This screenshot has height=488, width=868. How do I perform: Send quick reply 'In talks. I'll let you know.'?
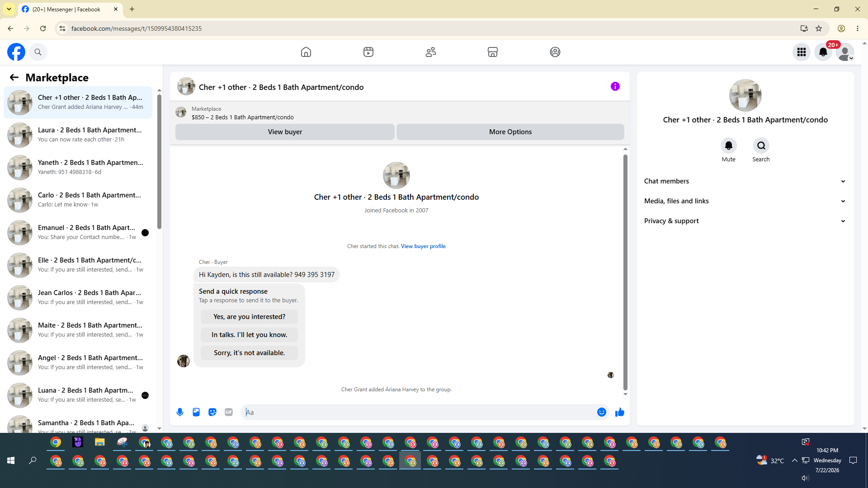(250, 335)
